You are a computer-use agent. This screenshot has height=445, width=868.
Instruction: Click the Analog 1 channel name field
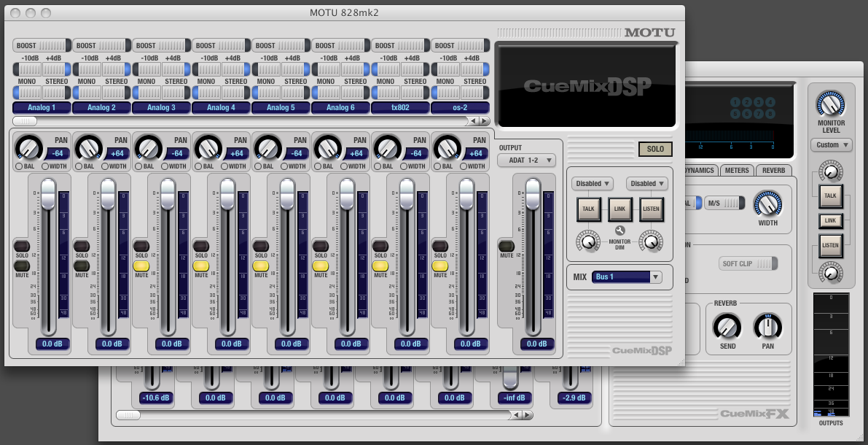(42, 107)
